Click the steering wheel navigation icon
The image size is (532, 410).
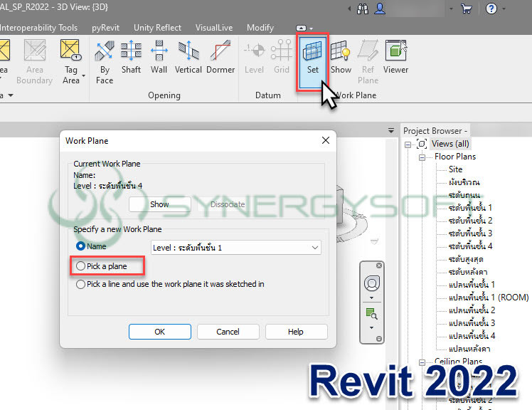tap(372, 283)
